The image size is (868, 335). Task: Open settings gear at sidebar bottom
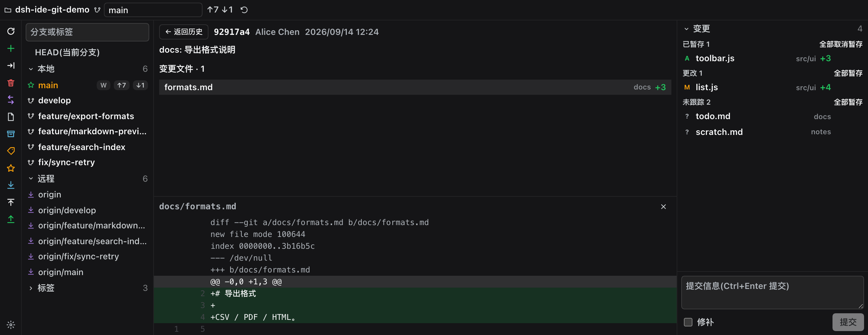coord(11,325)
